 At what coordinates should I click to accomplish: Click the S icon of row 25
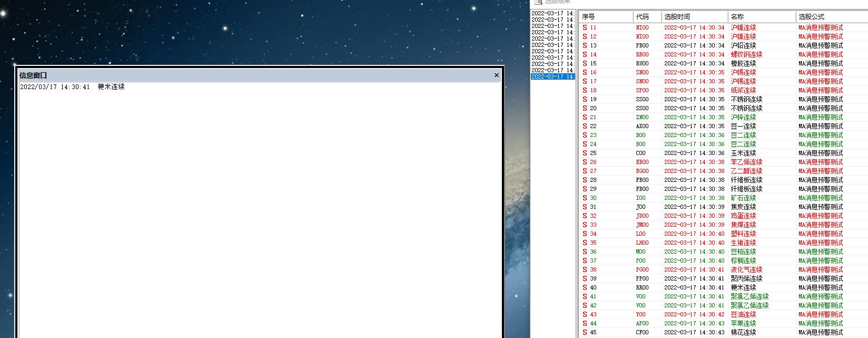(x=585, y=153)
